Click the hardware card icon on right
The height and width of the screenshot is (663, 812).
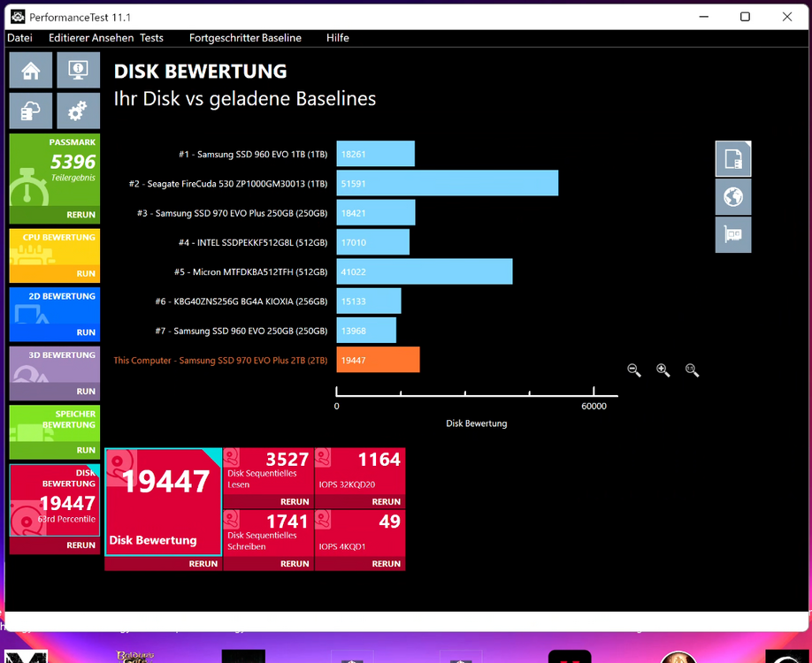point(733,235)
